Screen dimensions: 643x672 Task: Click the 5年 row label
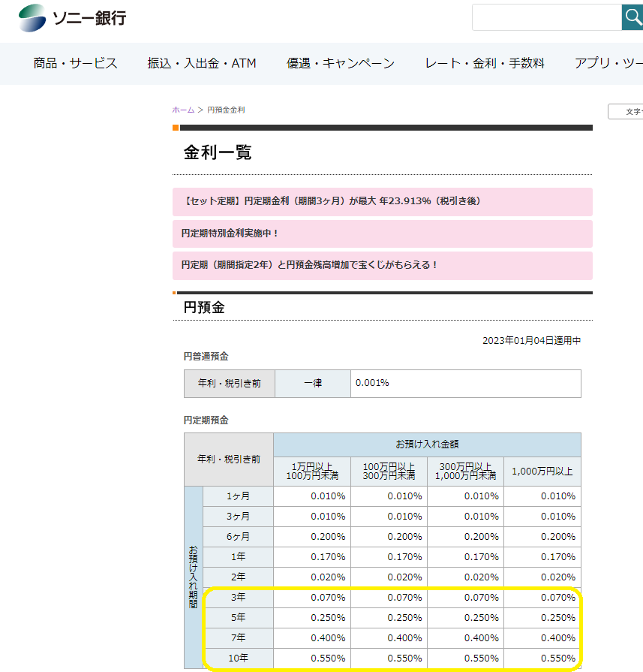pyautogui.click(x=238, y=618)
